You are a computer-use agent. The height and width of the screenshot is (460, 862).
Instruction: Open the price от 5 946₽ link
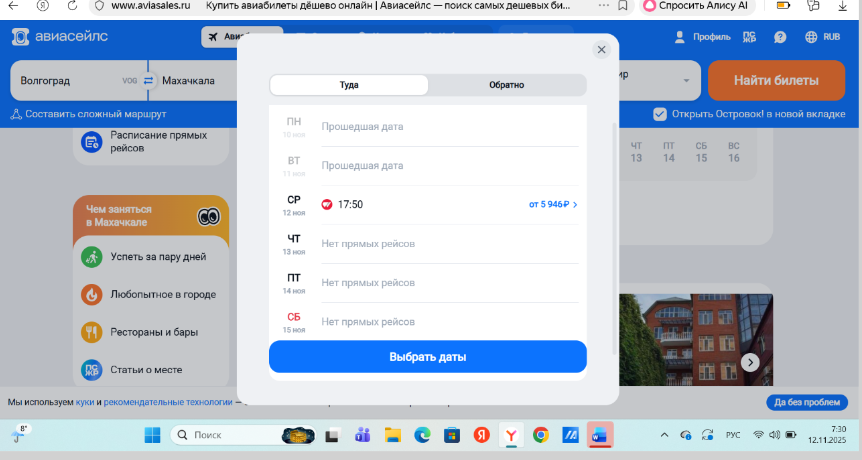click(553, 204)
